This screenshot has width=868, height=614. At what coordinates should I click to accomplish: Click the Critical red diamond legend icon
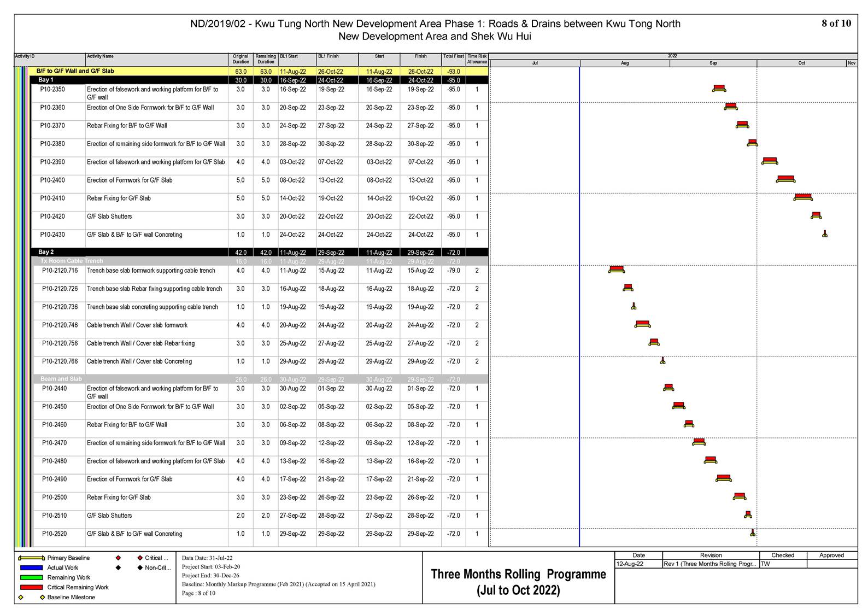point(118,558)
